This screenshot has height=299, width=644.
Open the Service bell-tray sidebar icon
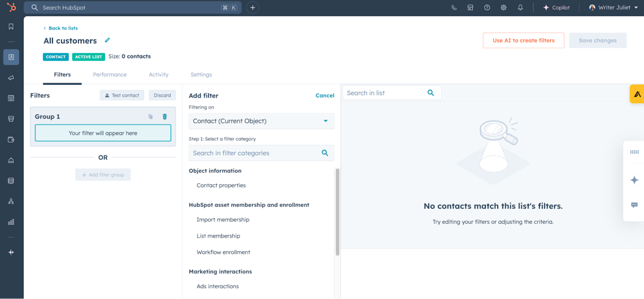(x=11, y=160)
